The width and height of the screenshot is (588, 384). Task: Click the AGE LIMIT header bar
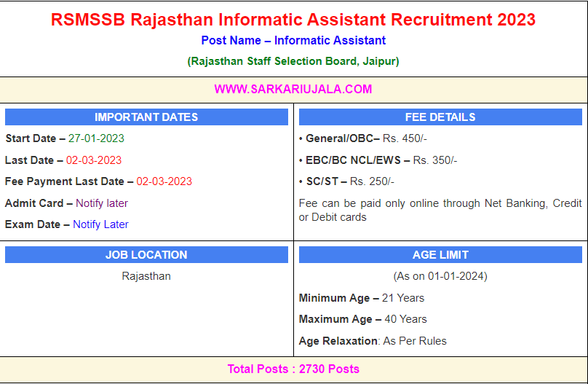point(440,255)
